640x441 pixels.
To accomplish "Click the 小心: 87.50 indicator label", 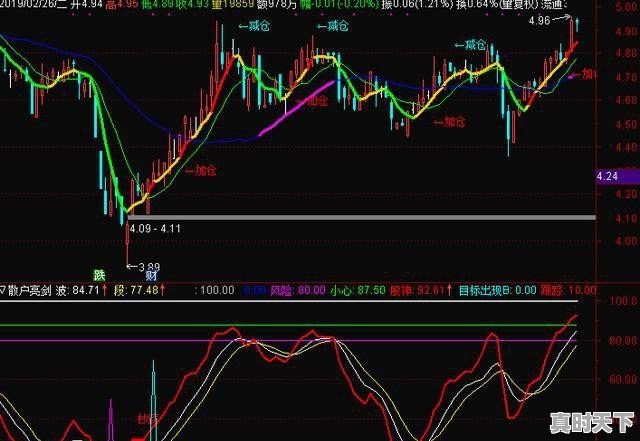I will 358,291.
